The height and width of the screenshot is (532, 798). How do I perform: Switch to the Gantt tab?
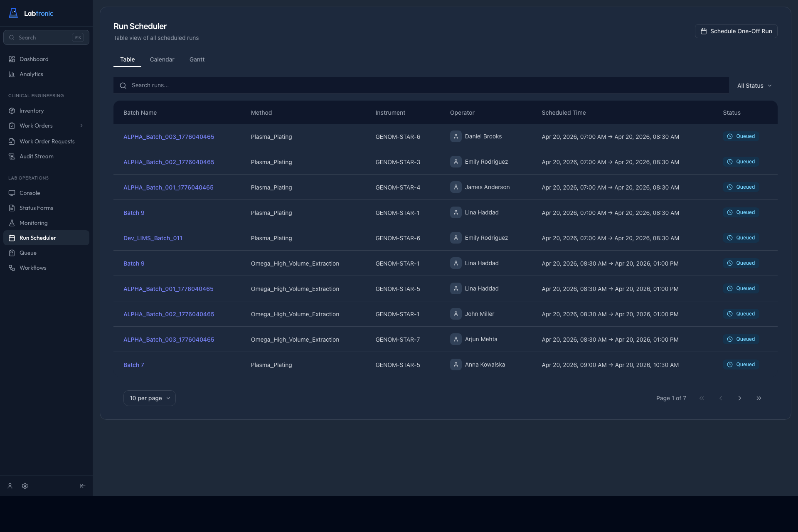197,59
